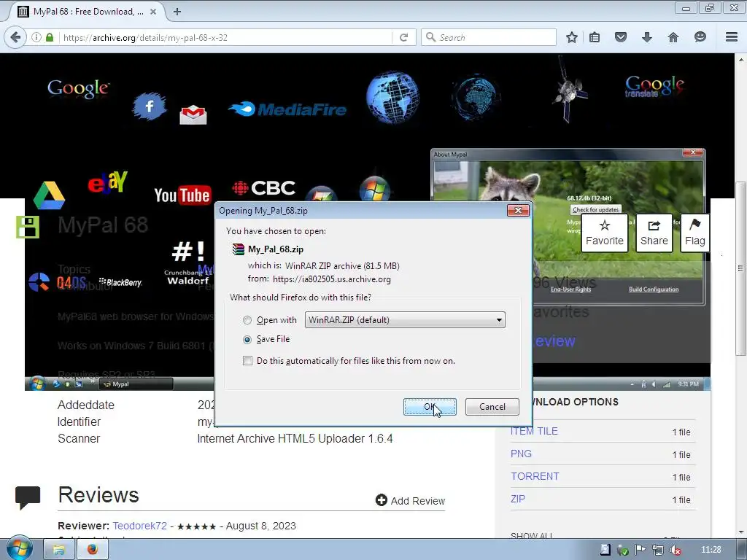Click the Favorite star button

coord(605,233)
